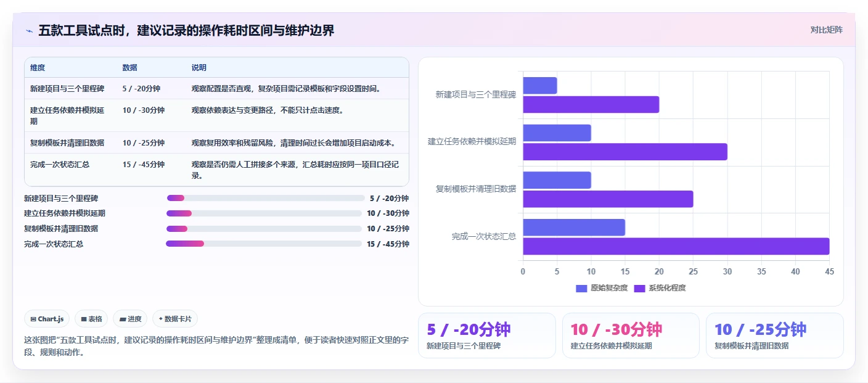The height and width of the screenshot is (383, 868).
Task: Toggle the 原始复杂度 legend swatch
Action: [x=581, y=288]
